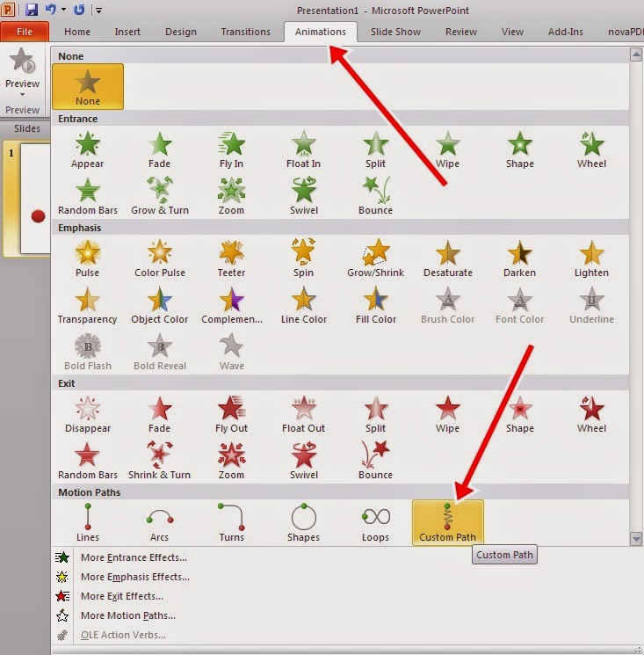Click the Preview animation button

click(x=22, y=67)
